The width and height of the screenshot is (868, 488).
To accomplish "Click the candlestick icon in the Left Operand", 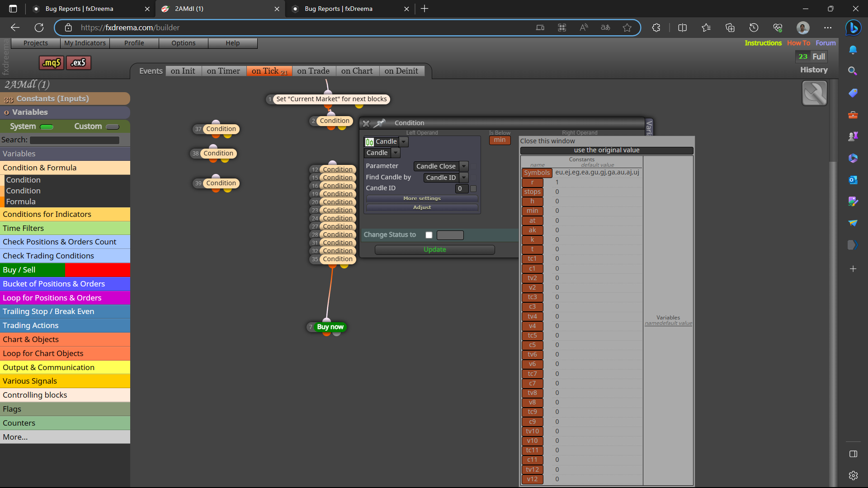I will [x=369, y=142].
